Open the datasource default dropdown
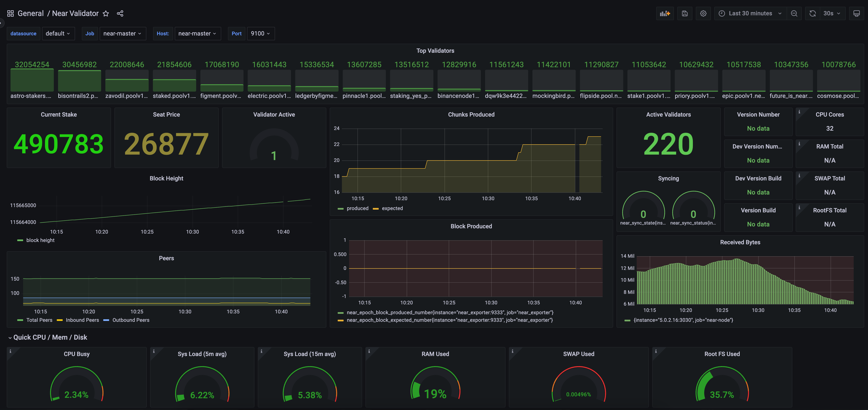 click(58, 34)
